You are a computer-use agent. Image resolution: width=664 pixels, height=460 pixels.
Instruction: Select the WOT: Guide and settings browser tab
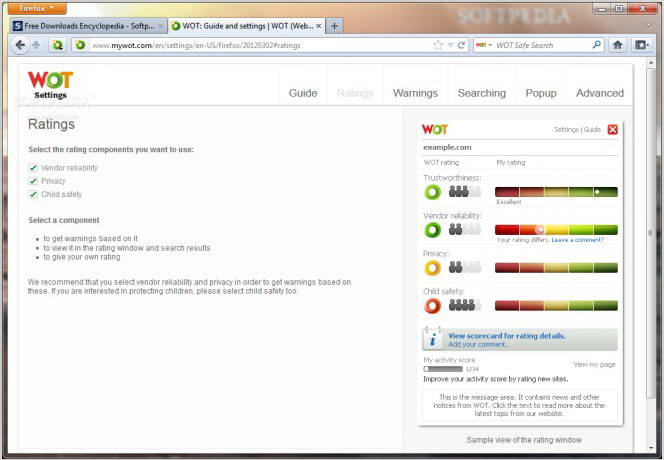click(247, 26)
